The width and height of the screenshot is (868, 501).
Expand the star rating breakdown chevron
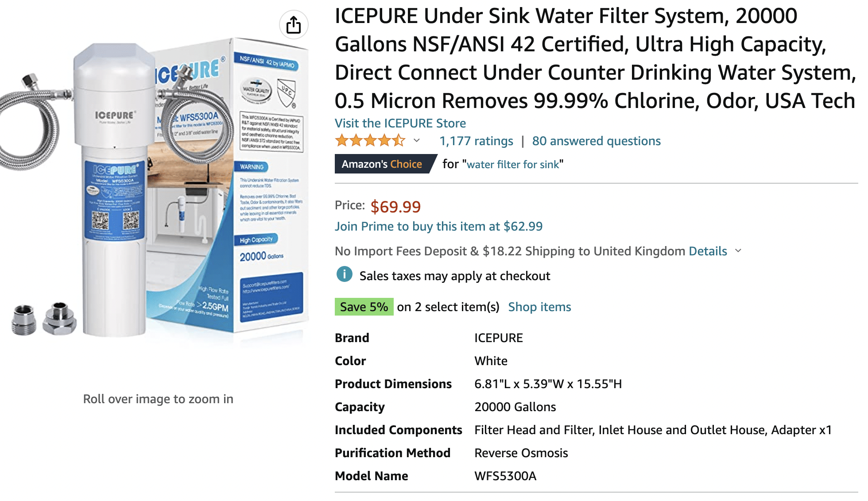pos(417,141)
